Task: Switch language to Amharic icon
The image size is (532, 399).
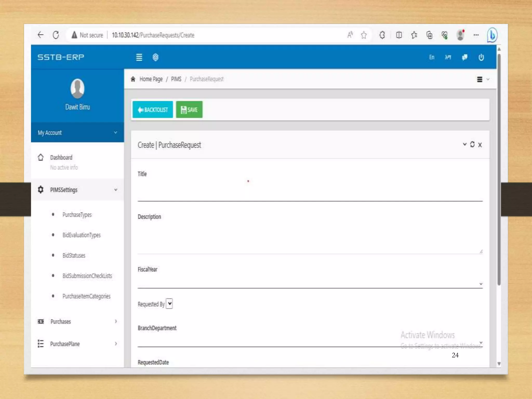Action: pos(448,57)
